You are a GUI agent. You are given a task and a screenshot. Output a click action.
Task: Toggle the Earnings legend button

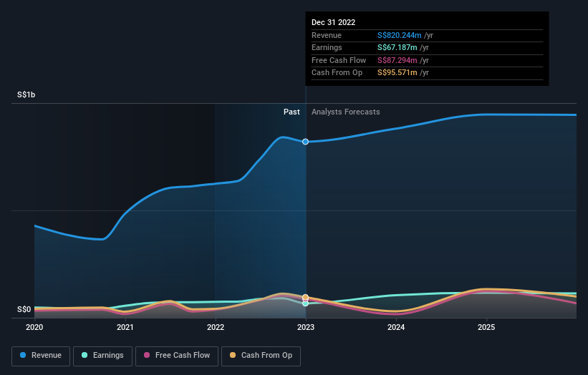(x=102, y=356)
